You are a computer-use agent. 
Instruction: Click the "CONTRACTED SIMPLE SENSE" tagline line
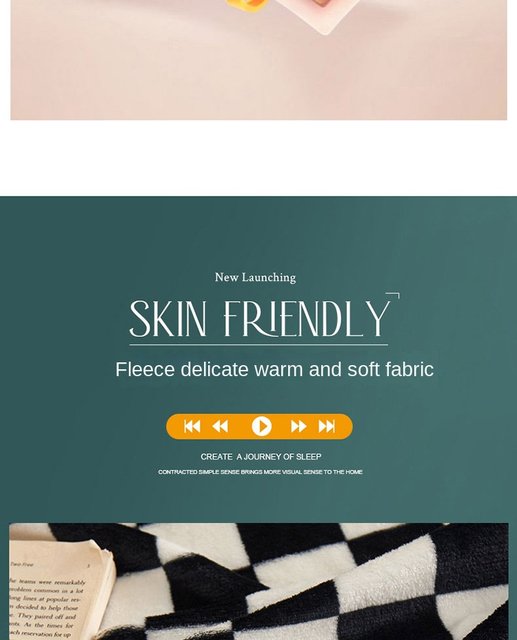(x=260, y=472)
